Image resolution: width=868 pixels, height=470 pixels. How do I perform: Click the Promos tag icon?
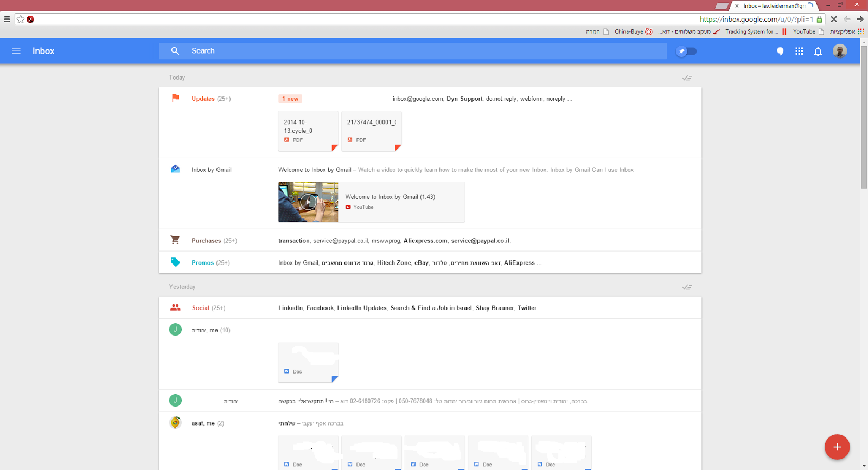tap(175, 262)
